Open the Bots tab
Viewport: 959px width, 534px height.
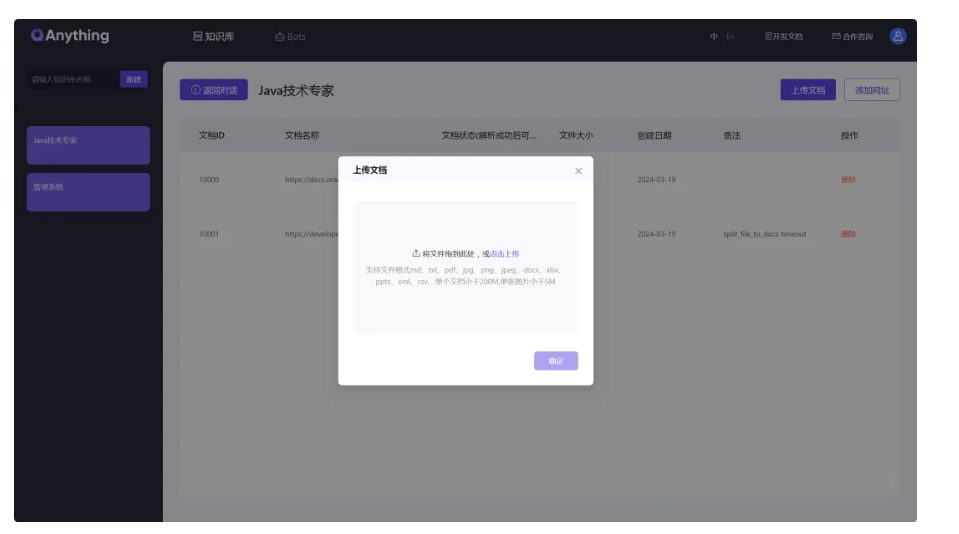click(290, 36)
